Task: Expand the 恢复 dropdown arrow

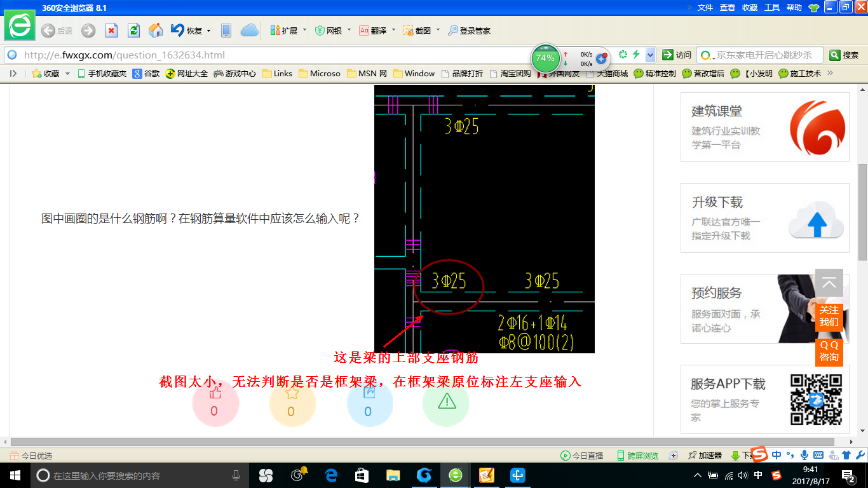Action: pyautogui.click(x=209, y=30)
